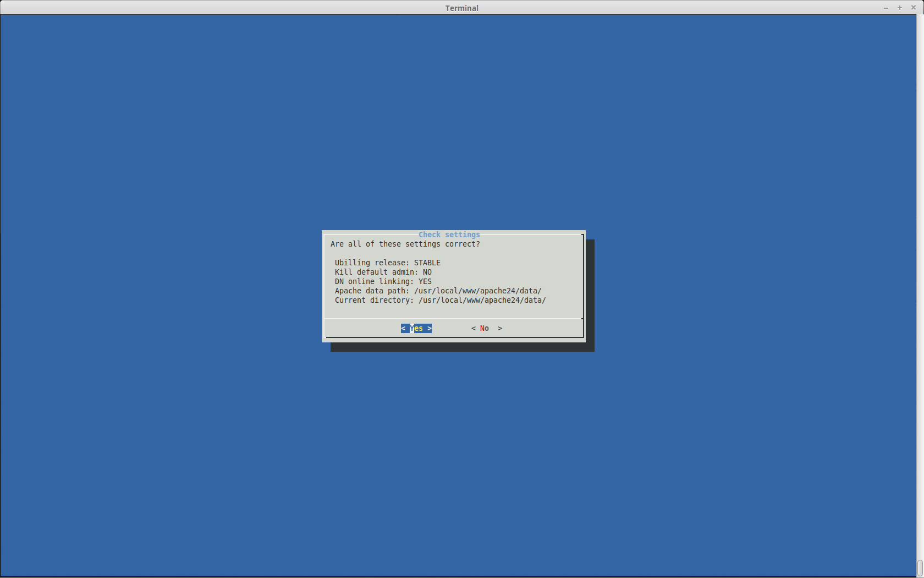The image size is (924, 578).
Task: Click the terminal vertical scrollbar handle
Action: pyautogui.click(x=920, y=568)
